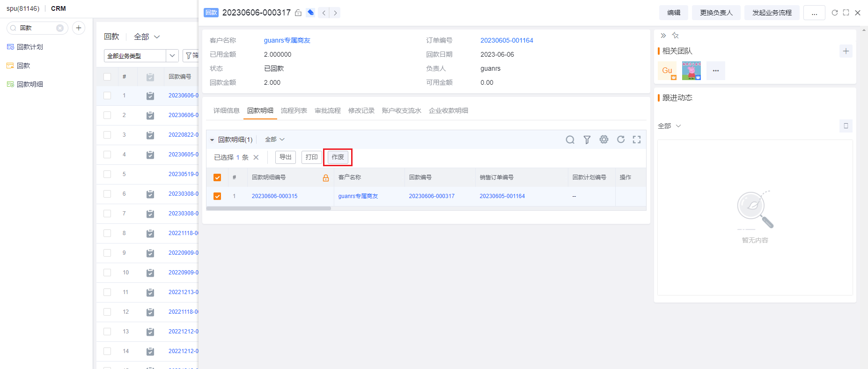Switch to 流程列表 tab
The width and height of the screenshot is (868, 369).
(294, 111)
